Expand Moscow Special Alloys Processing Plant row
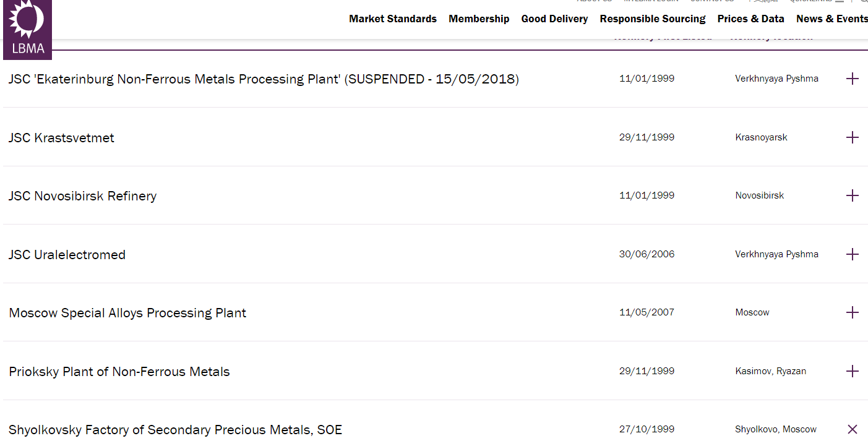 852,312
